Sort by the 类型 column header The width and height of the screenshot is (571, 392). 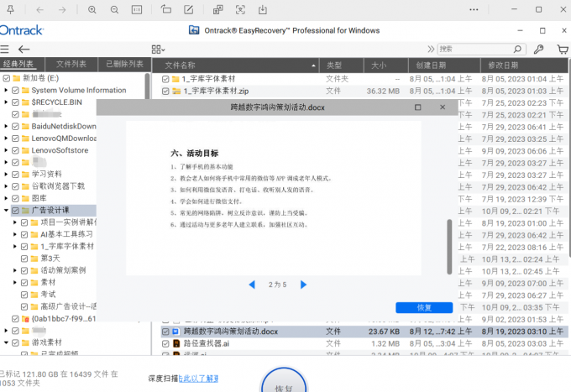342,65
